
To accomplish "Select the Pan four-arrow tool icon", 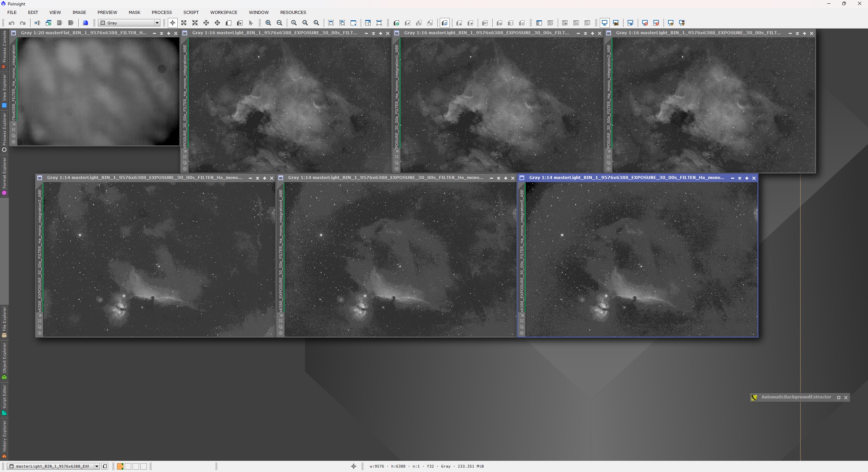I will (x=217, y=23).
